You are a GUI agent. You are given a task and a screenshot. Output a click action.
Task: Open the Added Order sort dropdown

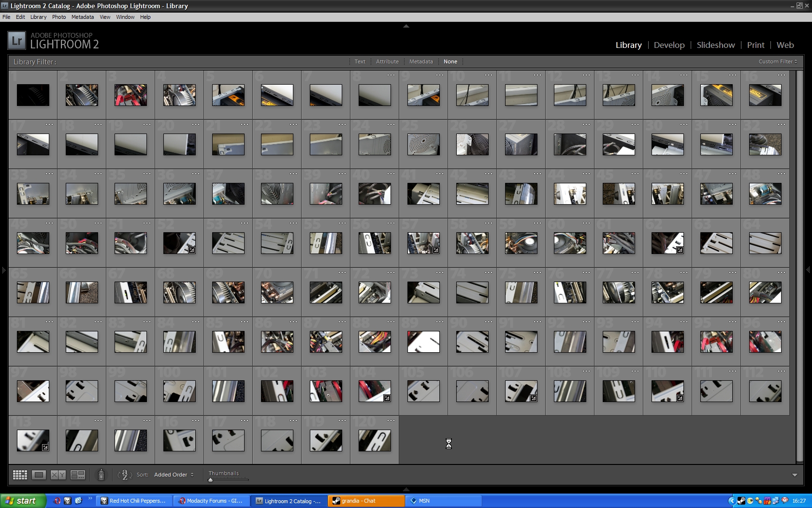coord(174,475)
